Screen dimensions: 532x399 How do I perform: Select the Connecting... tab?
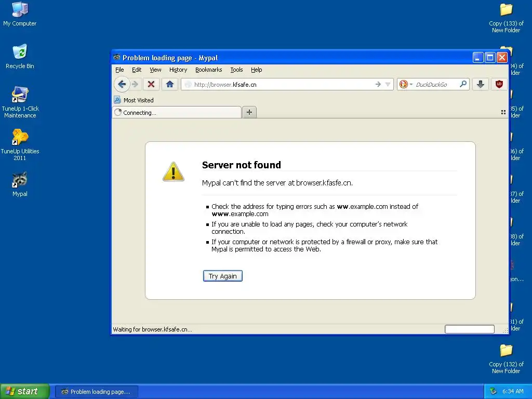[177, 112]
